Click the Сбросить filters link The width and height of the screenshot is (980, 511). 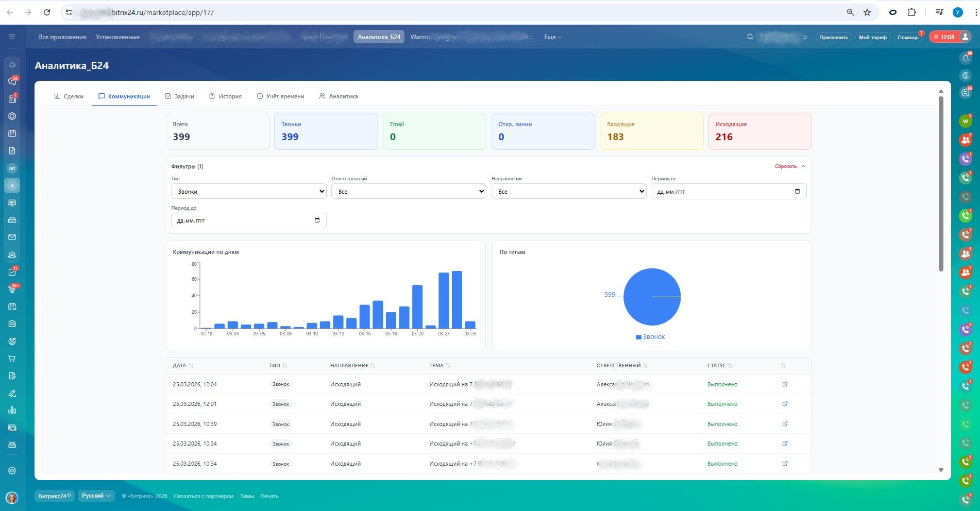point(785,166)
